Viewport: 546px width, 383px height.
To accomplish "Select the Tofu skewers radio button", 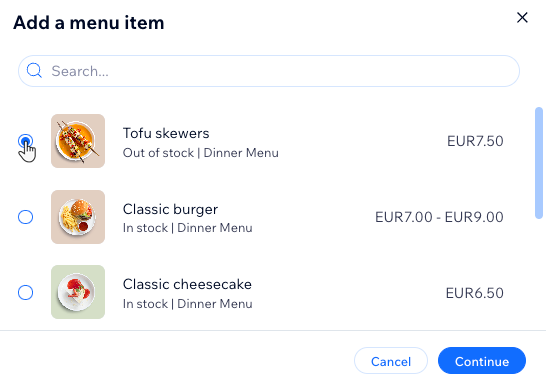I will [x=25, y=141].
